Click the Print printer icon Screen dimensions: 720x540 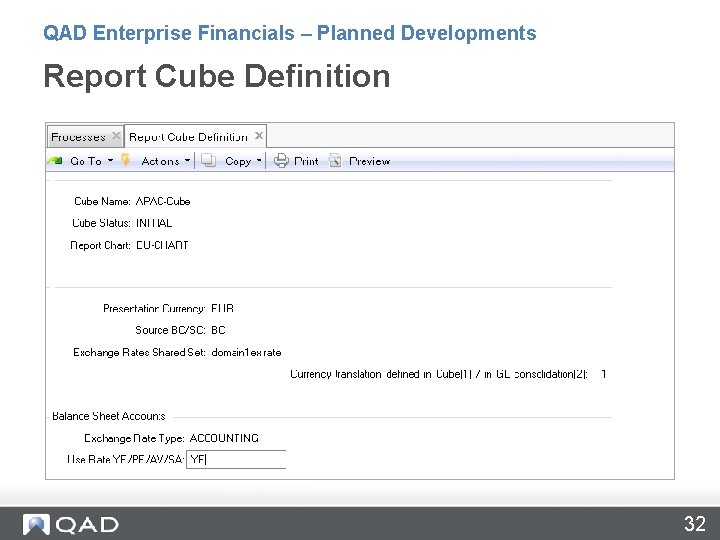281,160
